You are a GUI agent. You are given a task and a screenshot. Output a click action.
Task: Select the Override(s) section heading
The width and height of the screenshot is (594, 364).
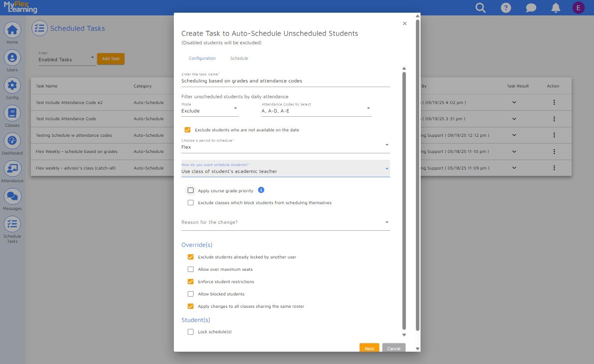pyautogui.click(x=197, y=245)
